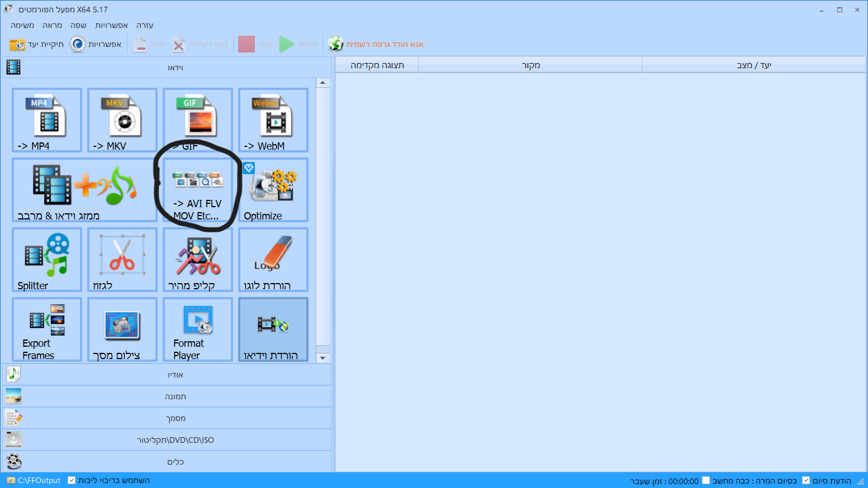The height and width of the screenshot is (488, 868).
Task: Click the download official version link
Action: pos(385,44)
